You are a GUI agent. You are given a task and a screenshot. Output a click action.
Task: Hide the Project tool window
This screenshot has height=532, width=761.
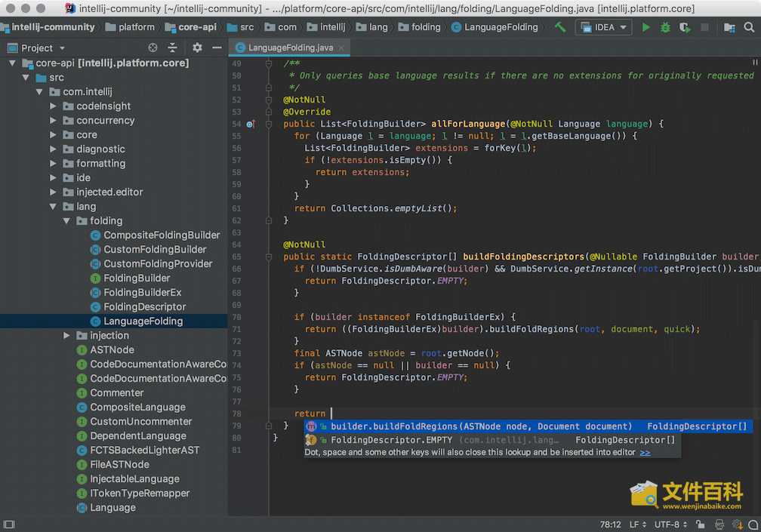pos(217,48)
